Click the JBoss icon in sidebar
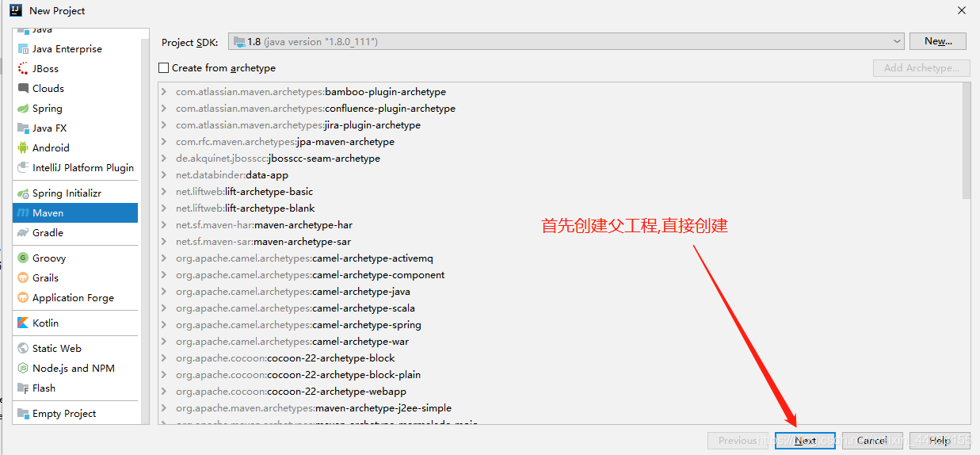The width and height of the screenshot is (980, 455). pyautogui.click(x=23, y=69)
